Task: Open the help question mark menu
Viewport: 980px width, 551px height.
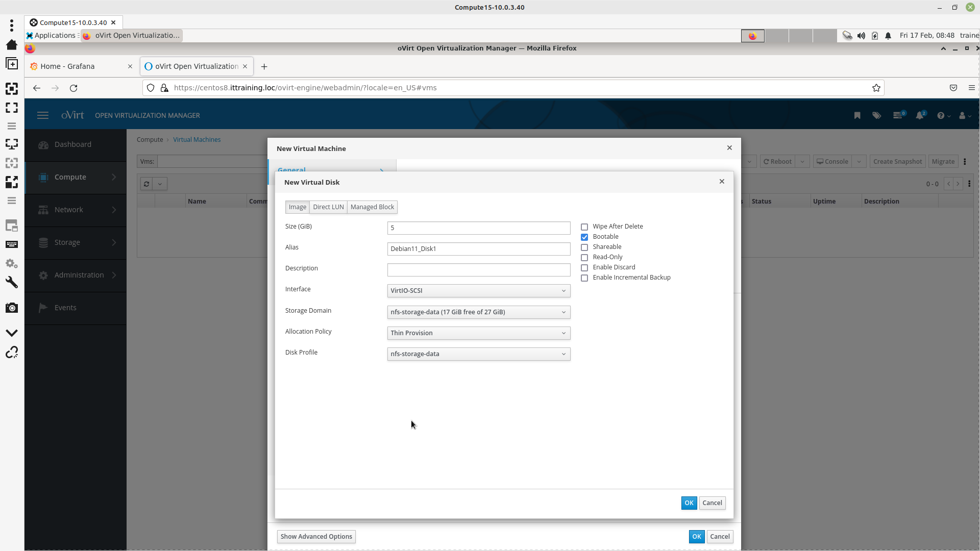Action: click(x=942, y=116)
